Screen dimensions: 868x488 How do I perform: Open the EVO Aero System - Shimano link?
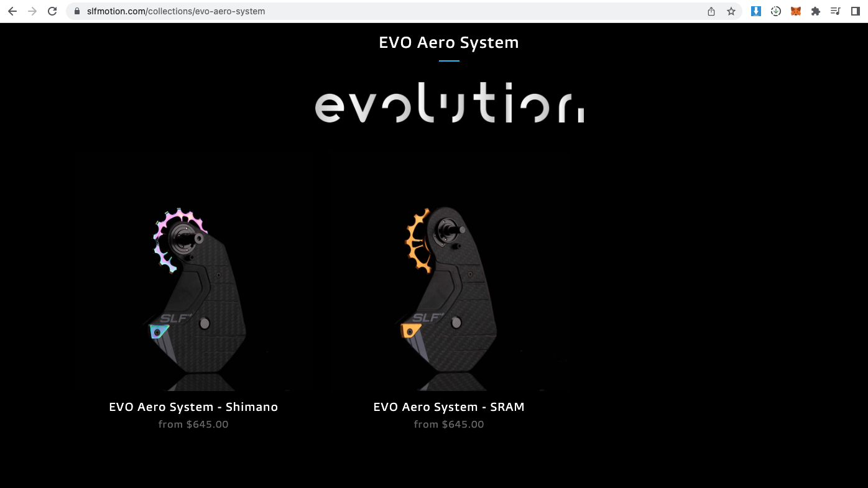point(193,407)
